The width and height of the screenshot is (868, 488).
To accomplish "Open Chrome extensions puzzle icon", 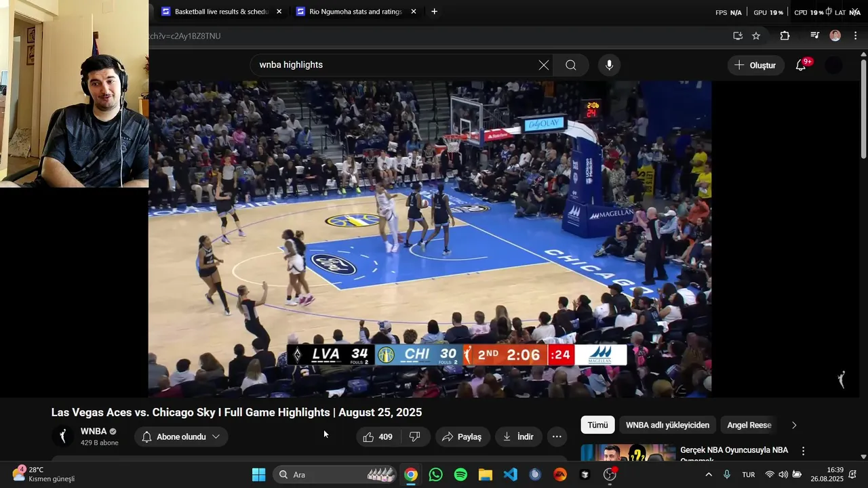I will [785, 36].
